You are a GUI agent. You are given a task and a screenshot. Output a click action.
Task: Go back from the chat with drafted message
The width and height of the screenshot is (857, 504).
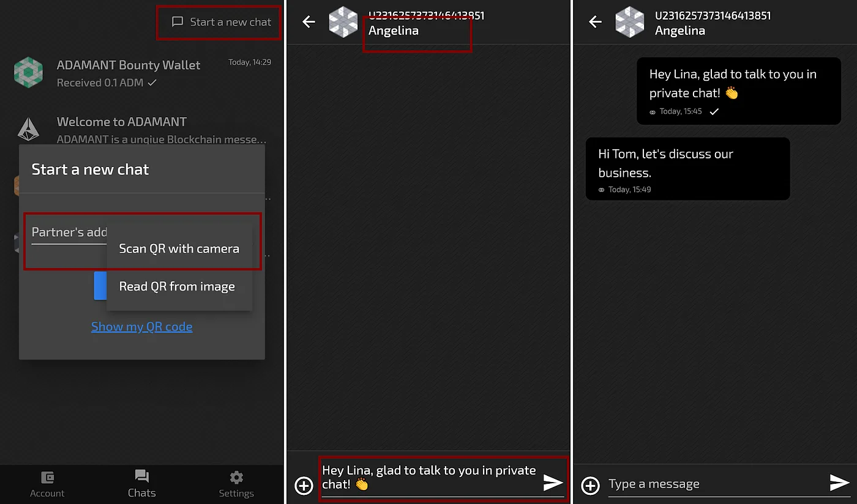click(x=309, y=22)
